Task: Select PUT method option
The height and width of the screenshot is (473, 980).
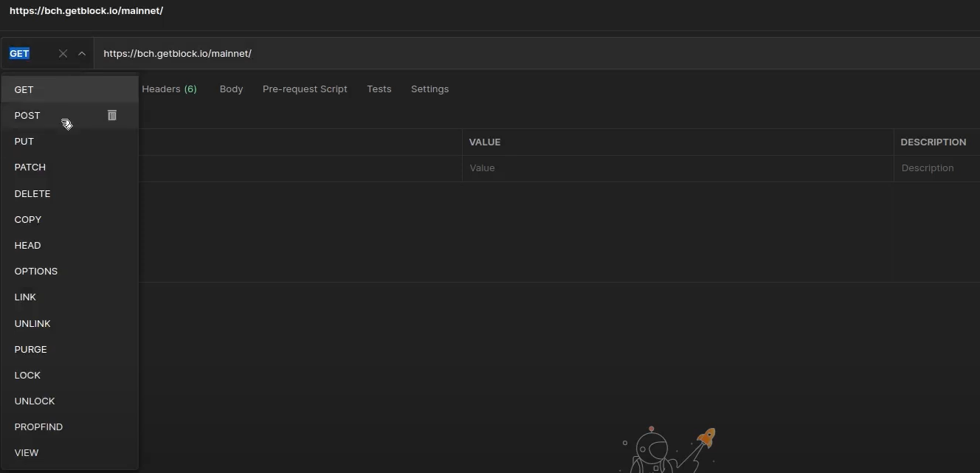Action: [x=70, y=141]
